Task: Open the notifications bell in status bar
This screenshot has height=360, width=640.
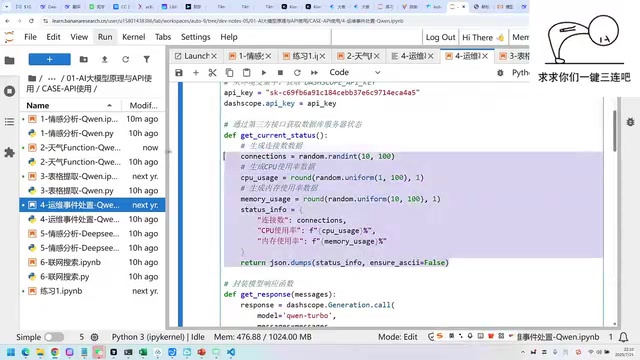Action: coord(623,337)
